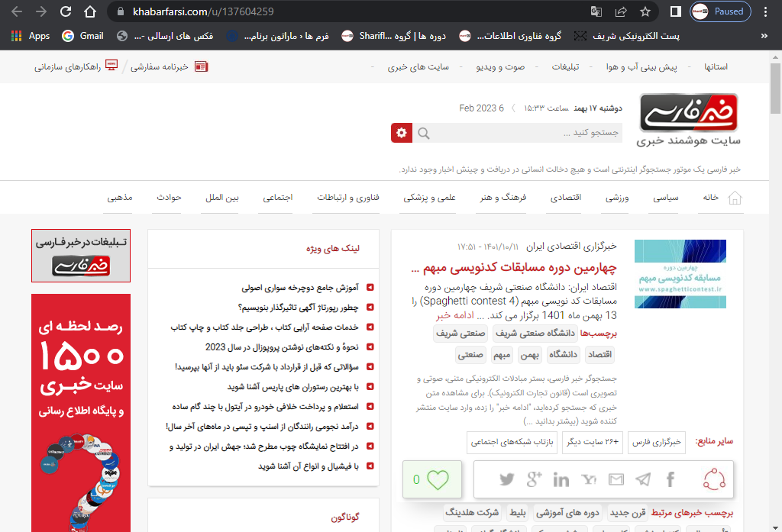This screenshot has height=532, width=782.
Task: Expand the bookmarks bar overflow chevron
Action: click(x=765, y=35)
